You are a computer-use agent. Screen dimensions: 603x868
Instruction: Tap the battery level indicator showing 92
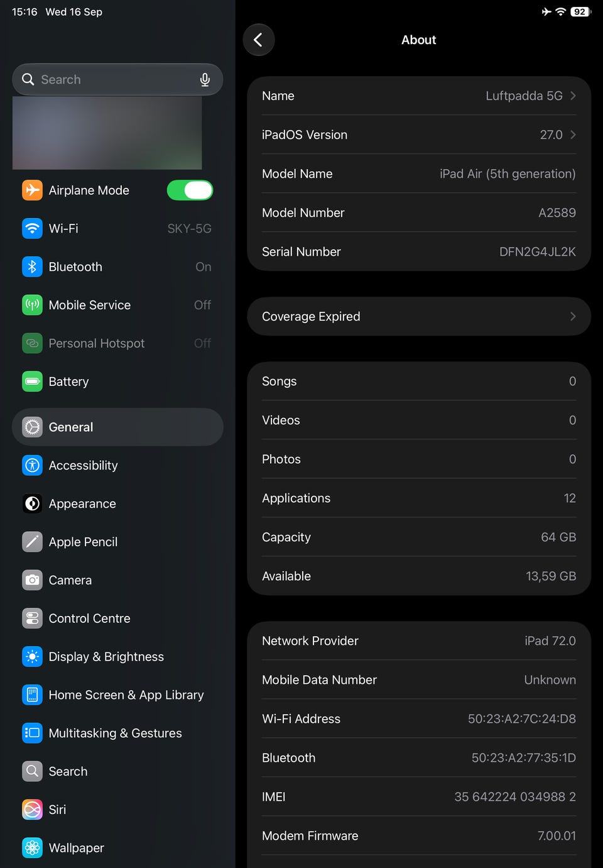pyautogui.click(x=581, y=11)
